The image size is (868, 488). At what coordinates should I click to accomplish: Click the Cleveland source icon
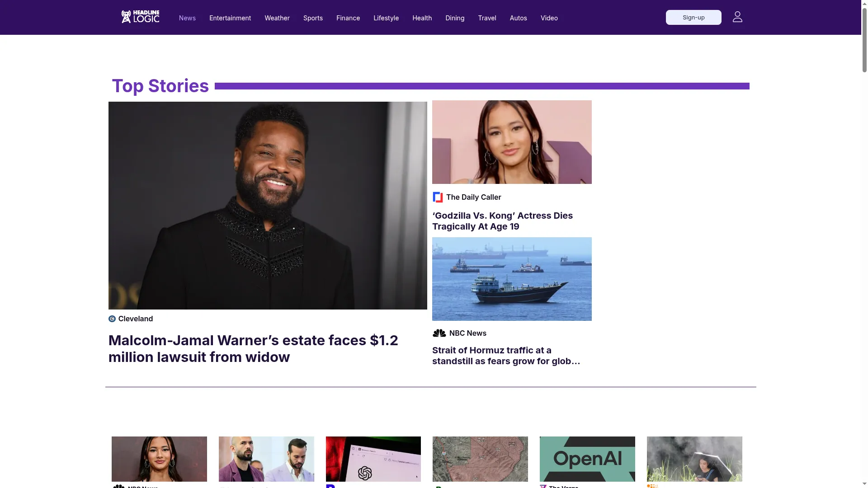pos(112,319)
